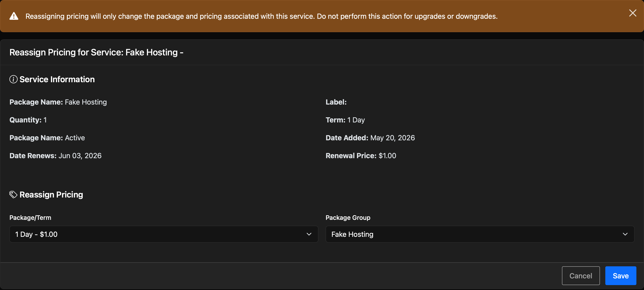Click the Service Information heading
This screenshot has height=290, width=644.
57,80
